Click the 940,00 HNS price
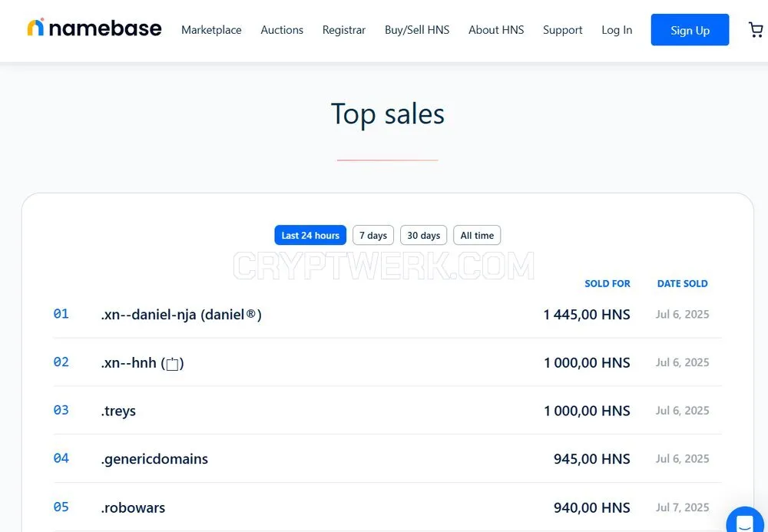The height and width of the screenshot is (532, 768). (x=591, y=507)
